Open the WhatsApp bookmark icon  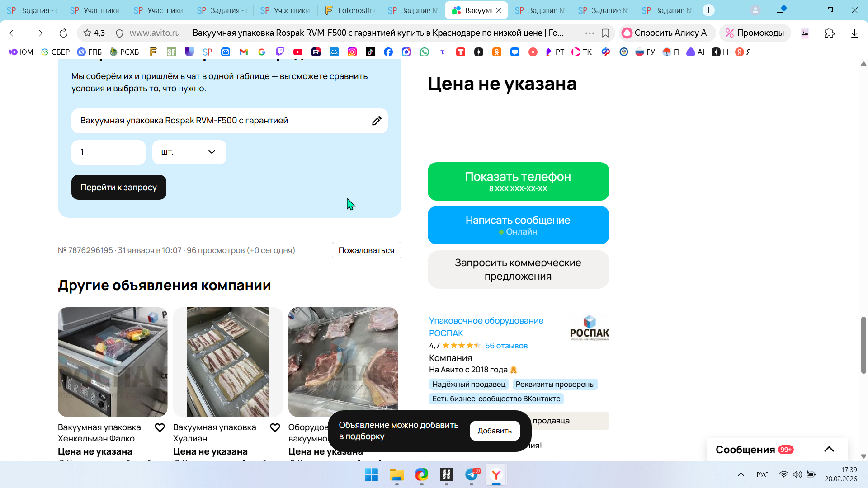pos(424,52)
